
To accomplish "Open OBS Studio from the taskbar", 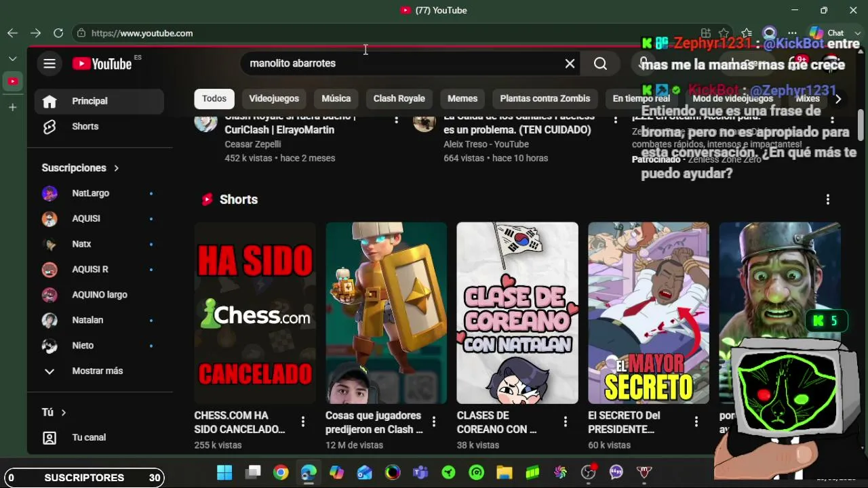I will click(588, 472).
